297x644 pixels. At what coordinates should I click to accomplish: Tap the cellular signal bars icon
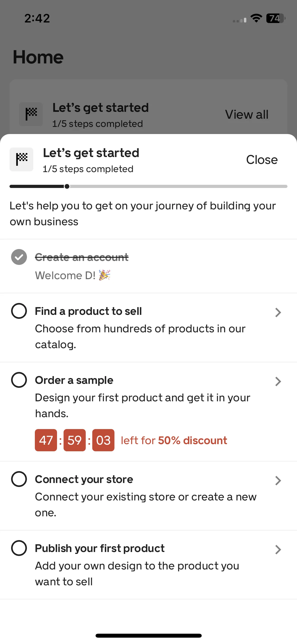pos(239,20)
